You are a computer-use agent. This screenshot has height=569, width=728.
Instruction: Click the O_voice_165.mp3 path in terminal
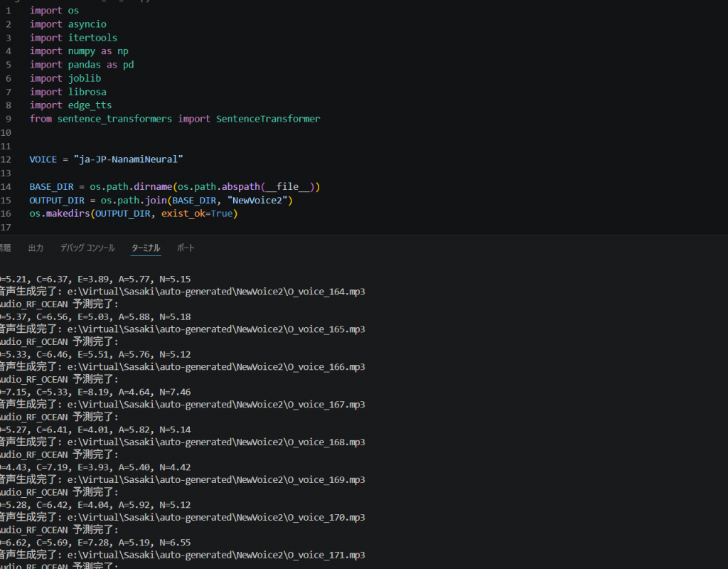(216, 329)
